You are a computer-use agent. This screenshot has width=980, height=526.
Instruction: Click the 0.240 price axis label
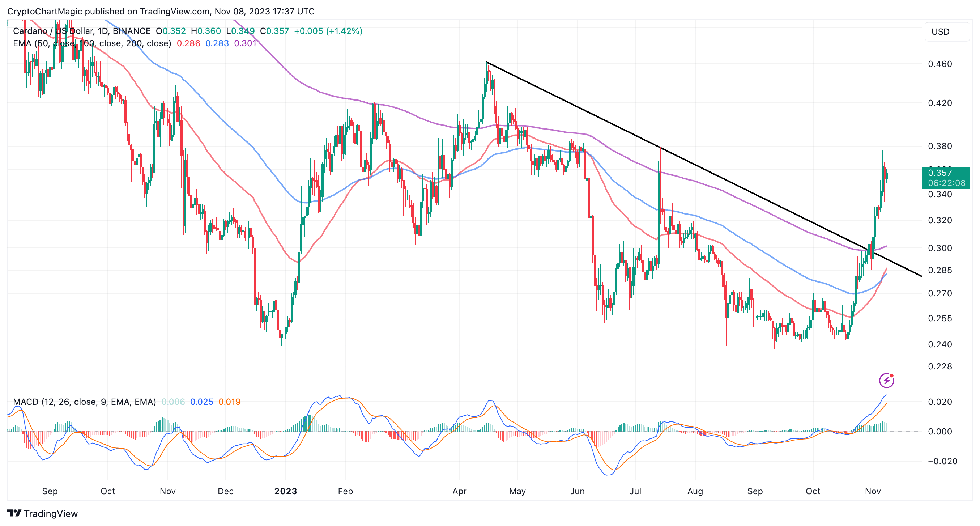click(939, 344)
